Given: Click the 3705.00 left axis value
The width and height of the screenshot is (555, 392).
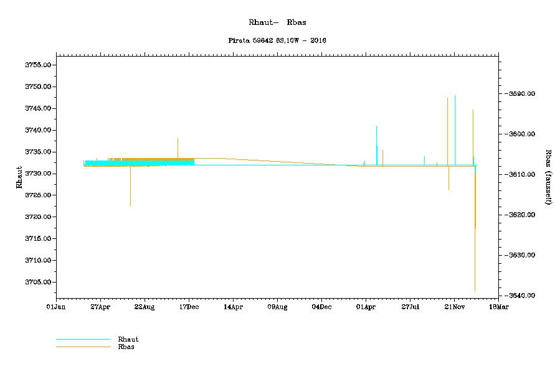Looking at the screenshot, I should click(x=37, y=282).
